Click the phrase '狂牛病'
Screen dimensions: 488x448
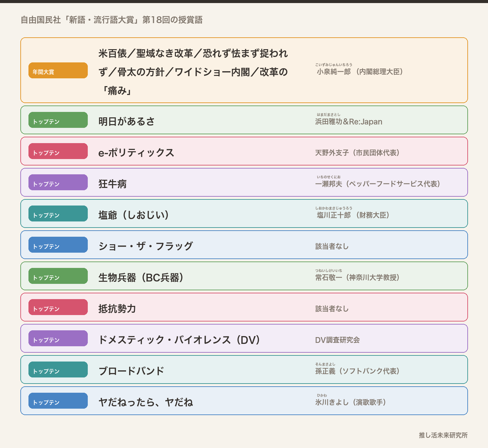[113, 184]
